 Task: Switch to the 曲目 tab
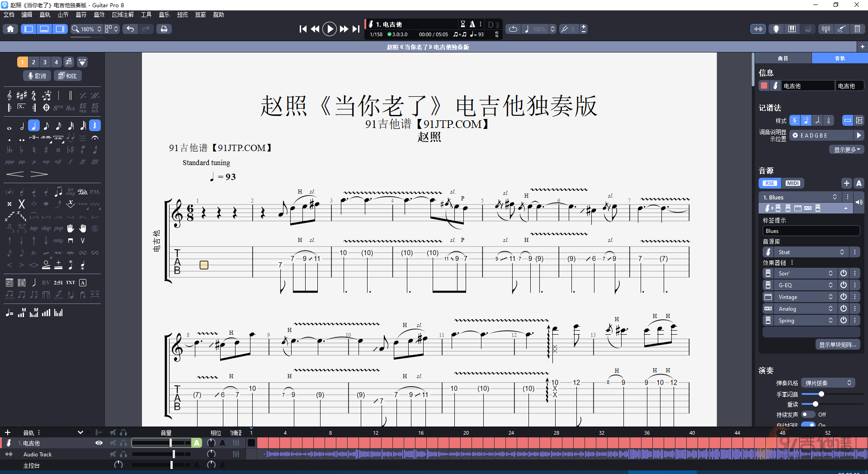tap(783, 58)
